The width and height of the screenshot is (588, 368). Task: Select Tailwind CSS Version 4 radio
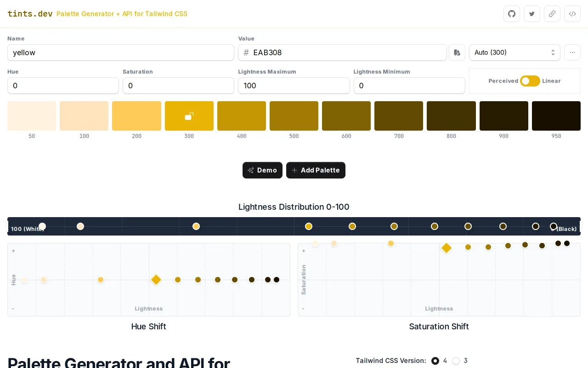coord(435,361)
